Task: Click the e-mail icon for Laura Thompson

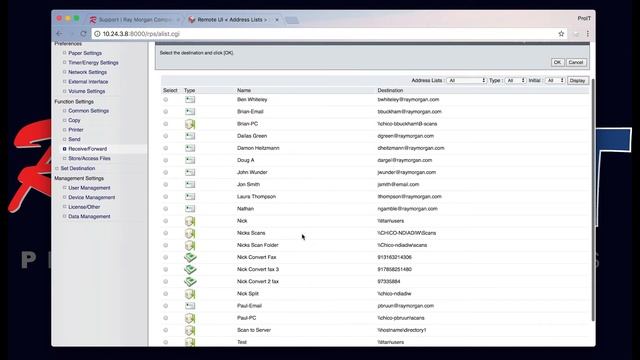Action: coord(190,196)
